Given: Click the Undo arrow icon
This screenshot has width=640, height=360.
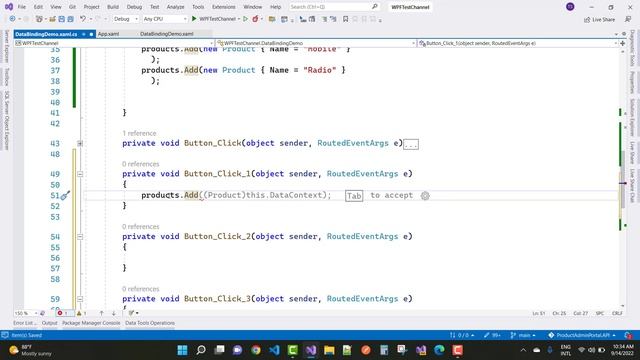Looking at the screenshot, I should point(83,19).
